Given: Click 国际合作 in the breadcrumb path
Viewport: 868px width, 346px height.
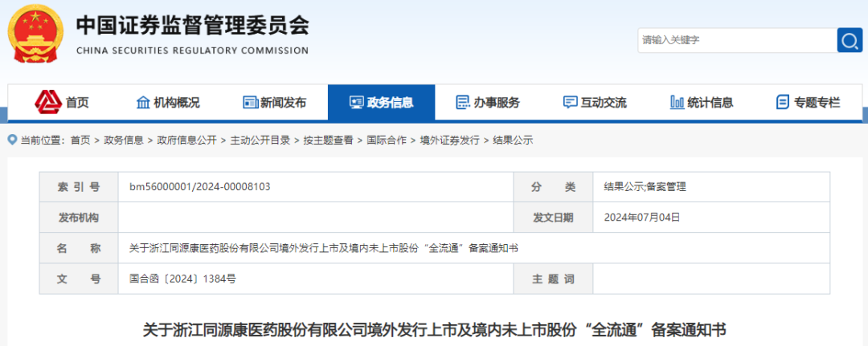Looking at the screenshot, I should coord(386,140).
